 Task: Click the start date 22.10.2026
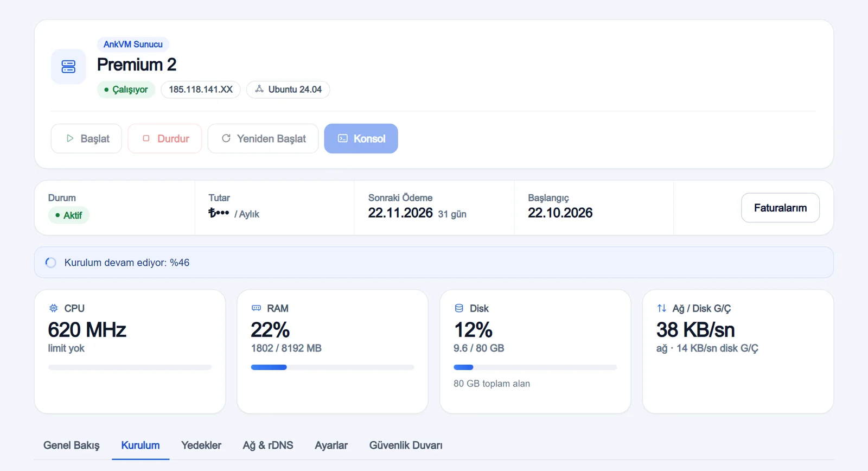pos(560,213)
